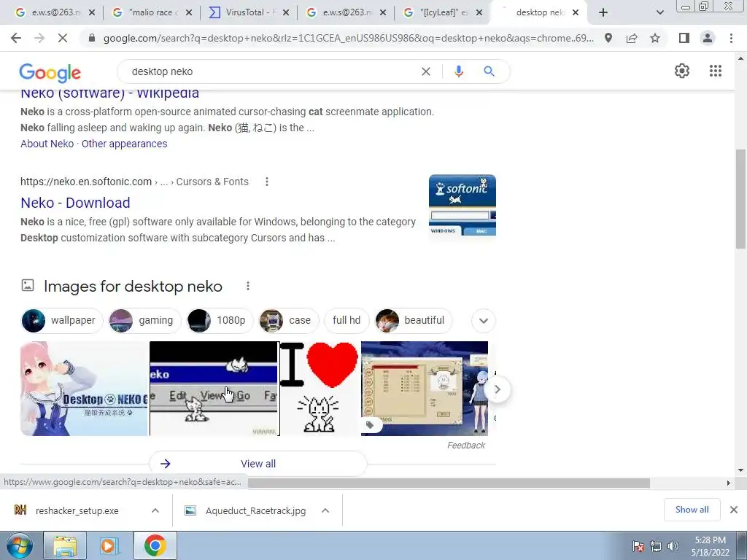Close the downloads bar

click(x=734, y=510)
